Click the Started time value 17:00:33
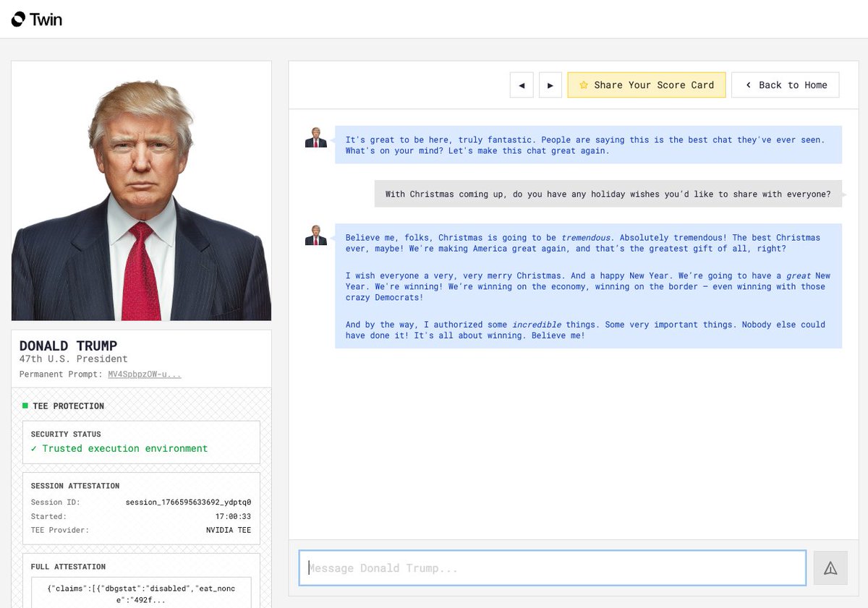Image resolution: width=868 pixels, height=608 pixels. click(233, 516)
